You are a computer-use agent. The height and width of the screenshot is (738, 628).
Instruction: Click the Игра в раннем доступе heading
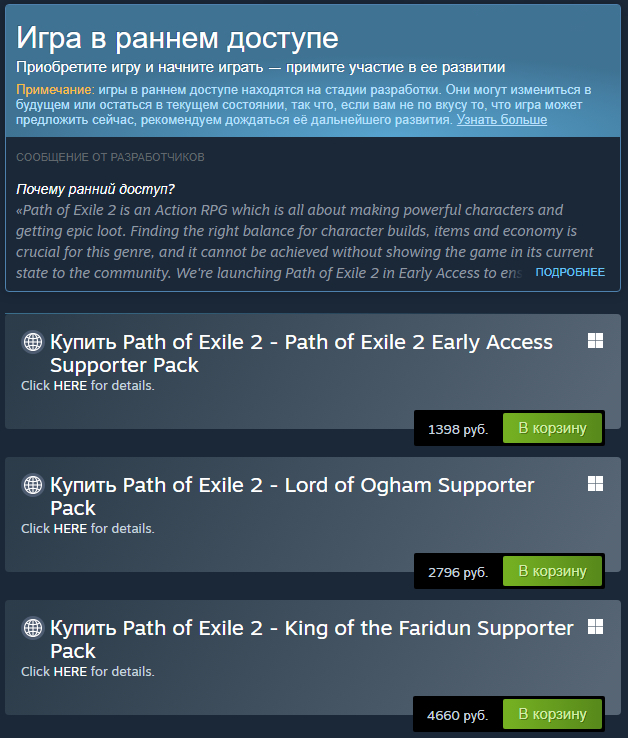[x=177, y=39]
